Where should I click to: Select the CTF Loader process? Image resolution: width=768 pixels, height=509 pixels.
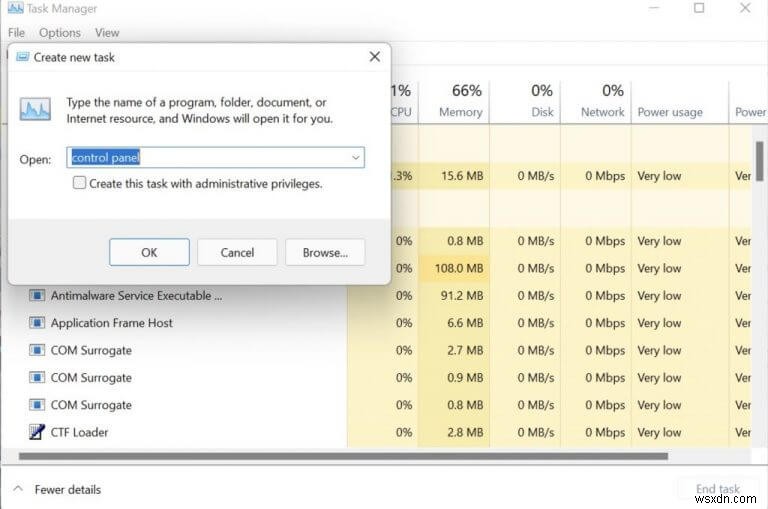click(376, 433)
